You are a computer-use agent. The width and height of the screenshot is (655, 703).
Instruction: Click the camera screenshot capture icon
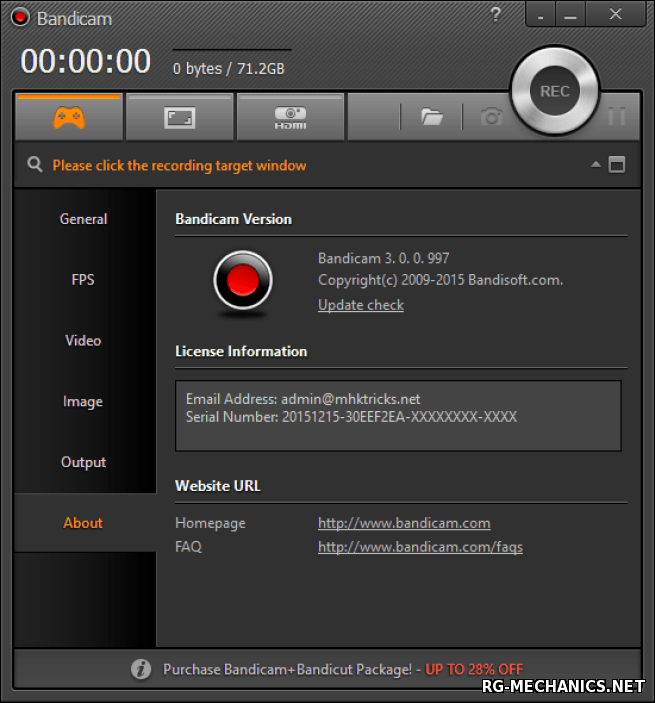(491, 117)
